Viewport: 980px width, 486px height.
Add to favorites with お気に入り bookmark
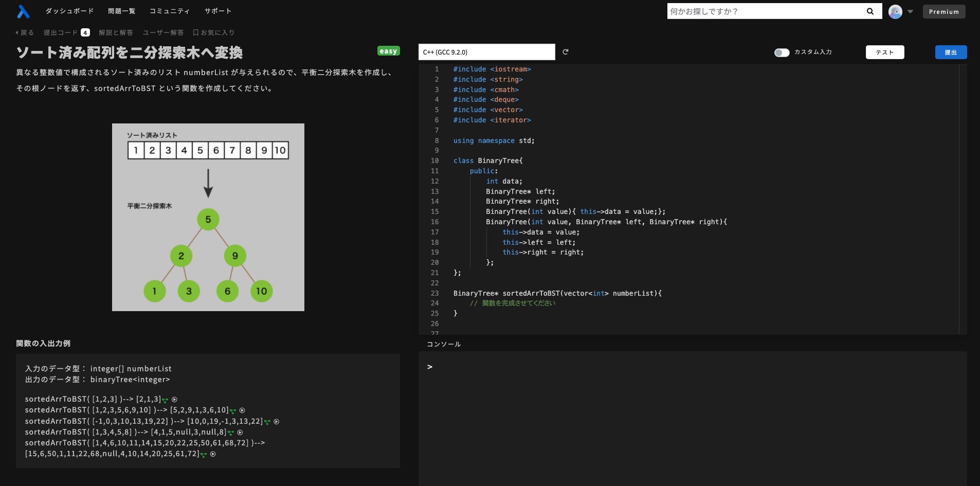tap(214, 32)
